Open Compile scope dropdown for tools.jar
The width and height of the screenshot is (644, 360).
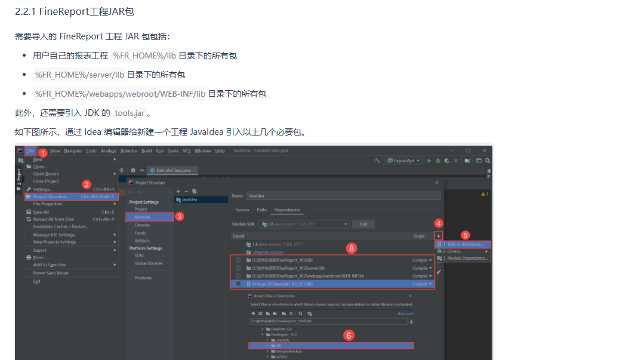pos(422,284)
